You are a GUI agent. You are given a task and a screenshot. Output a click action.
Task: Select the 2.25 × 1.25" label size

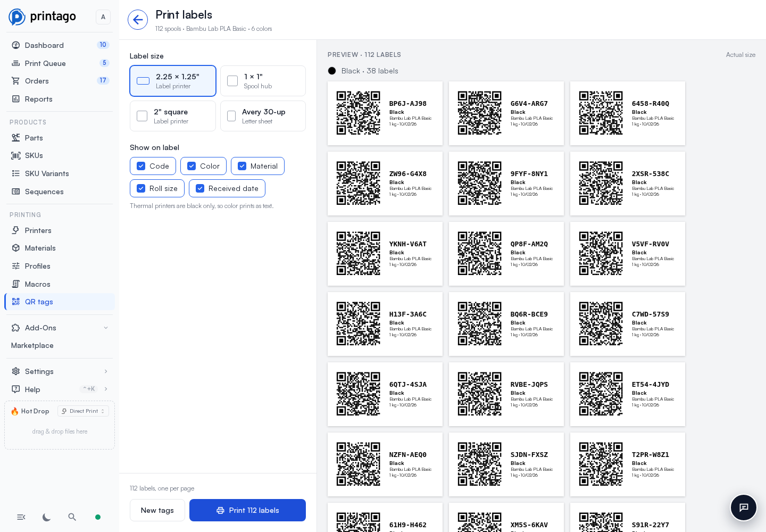point(173,81)
